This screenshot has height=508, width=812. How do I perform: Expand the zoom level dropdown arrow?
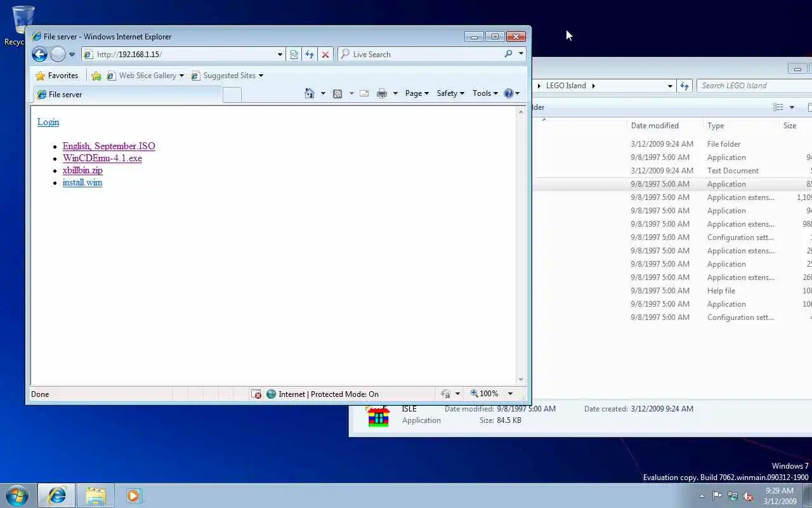[510, 394]
